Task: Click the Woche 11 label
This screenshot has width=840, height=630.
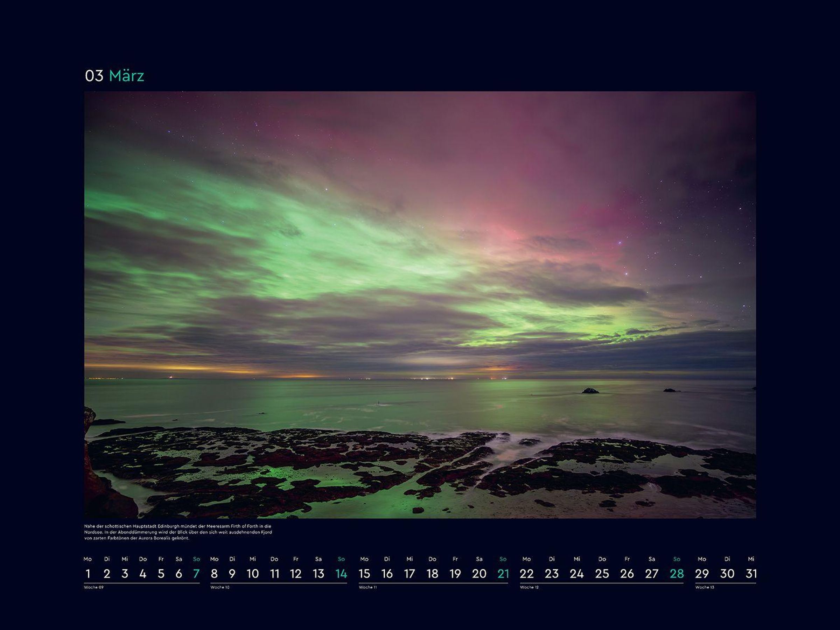Action: click(367, 587)
